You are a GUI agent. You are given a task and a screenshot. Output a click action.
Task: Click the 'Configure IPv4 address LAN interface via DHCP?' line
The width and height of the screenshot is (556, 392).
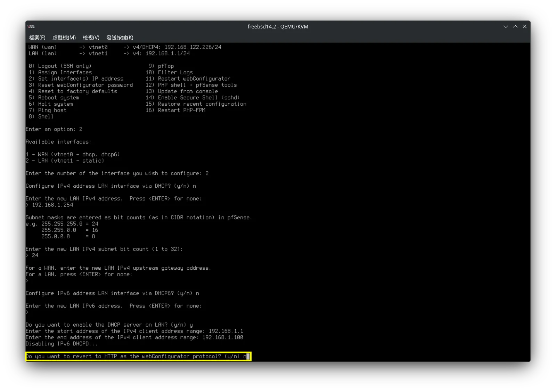pyautogui.click(x=111, y=186)
